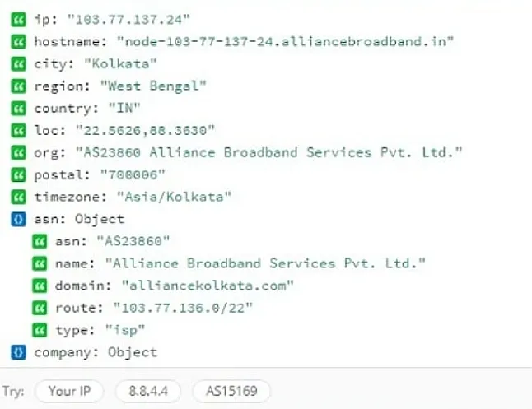Screen dimensions: 532x409
Task: Try the 8.8.4.4 example lookup
Action: 148,391
